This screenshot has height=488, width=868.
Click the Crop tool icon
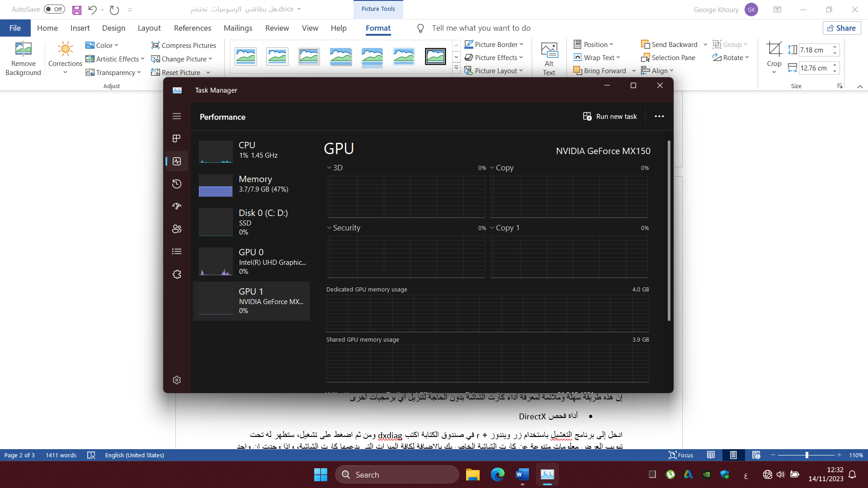click(774, 49)
